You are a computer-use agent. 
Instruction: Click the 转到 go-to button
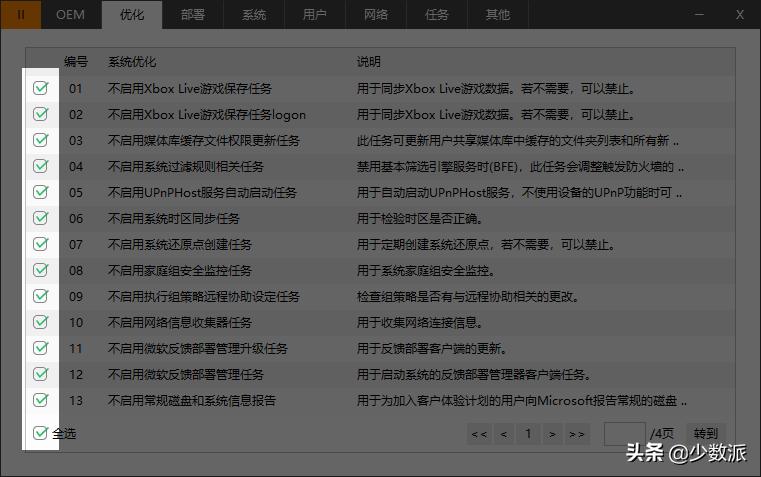point(706,433)
